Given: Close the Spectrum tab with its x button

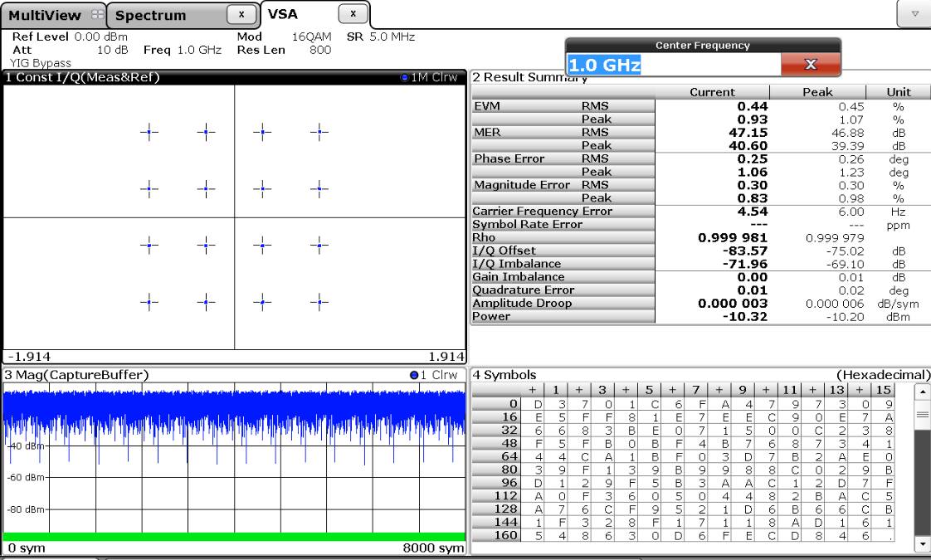Looking at the screenshot, I should pos(241,14).
